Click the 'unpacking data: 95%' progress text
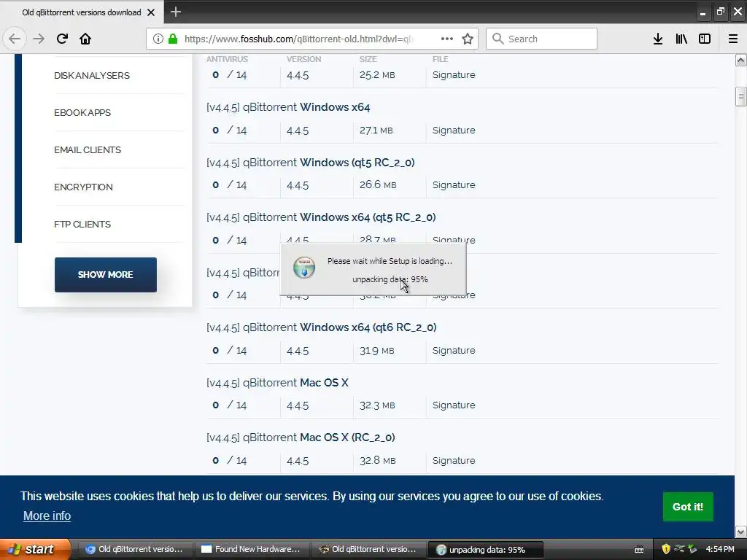The image size is (747, 560). point(390,279)
